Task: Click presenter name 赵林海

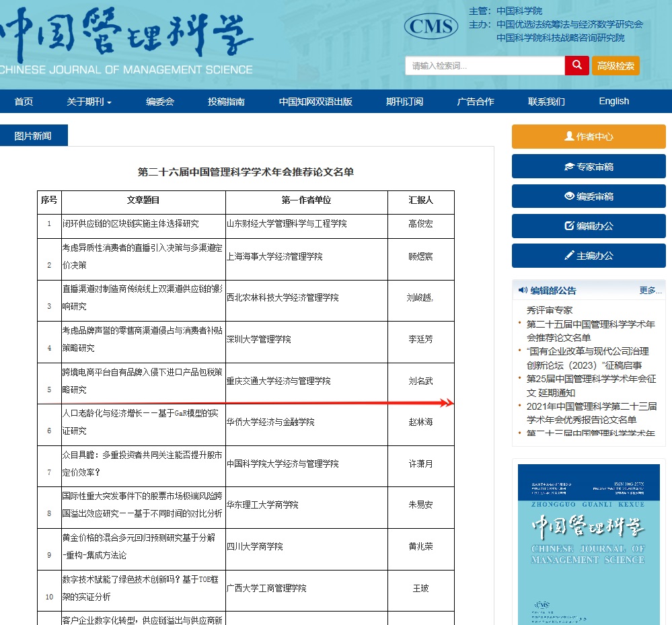Action: tap(420, 422)
